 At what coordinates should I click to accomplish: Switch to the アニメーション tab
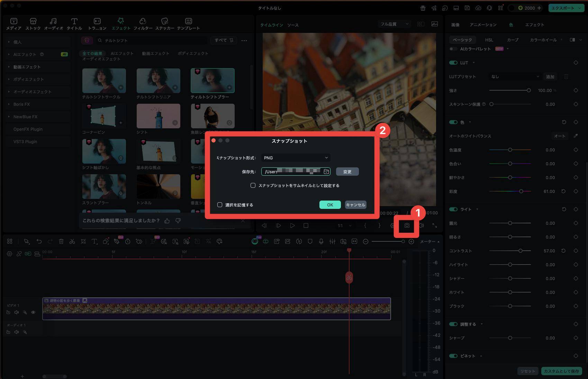pos(483,25)
